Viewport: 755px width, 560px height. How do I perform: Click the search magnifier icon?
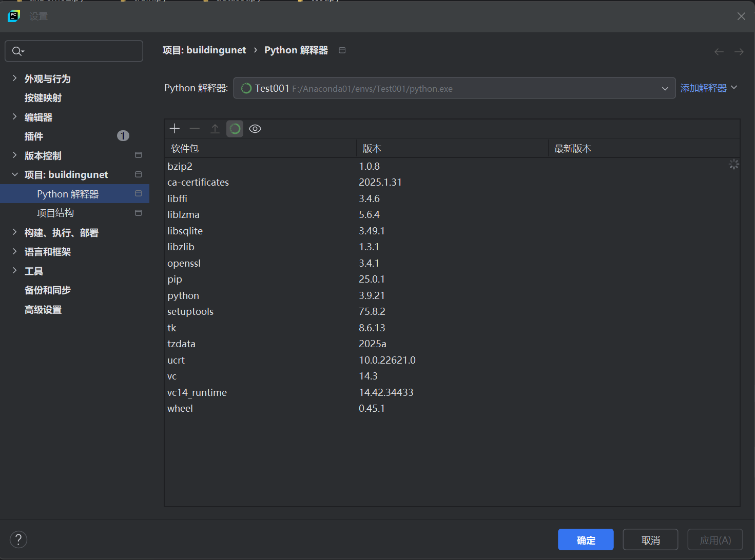point(17,51)
